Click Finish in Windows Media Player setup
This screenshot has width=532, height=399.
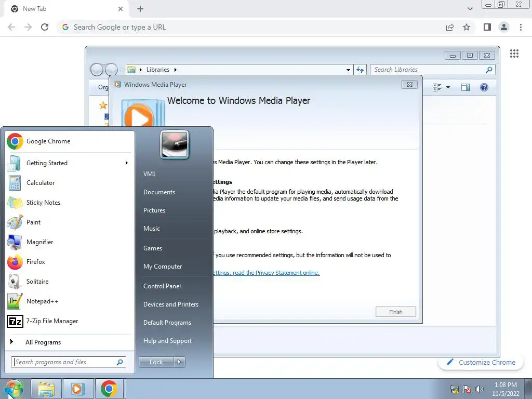[395, 312]
